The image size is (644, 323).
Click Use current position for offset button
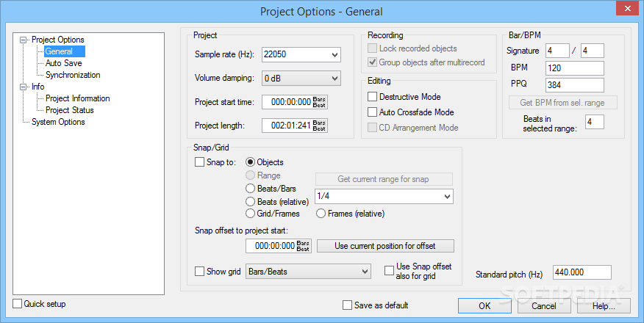click(385, 246)
